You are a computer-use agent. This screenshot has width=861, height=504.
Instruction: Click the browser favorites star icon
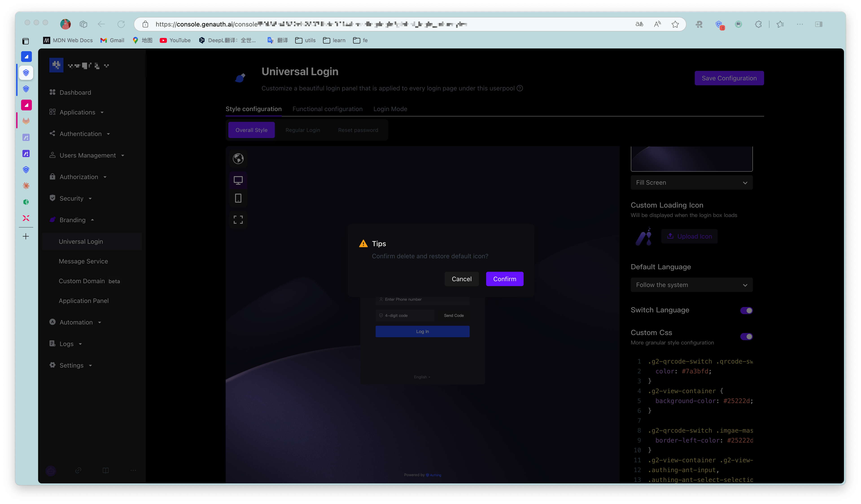[x=675, y=24]
